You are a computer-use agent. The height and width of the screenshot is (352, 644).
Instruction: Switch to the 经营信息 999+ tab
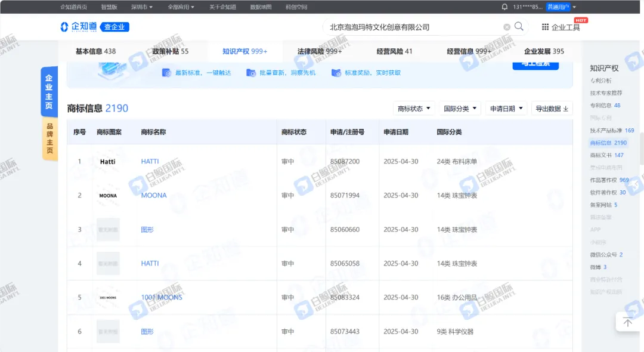tap(469, 51)
